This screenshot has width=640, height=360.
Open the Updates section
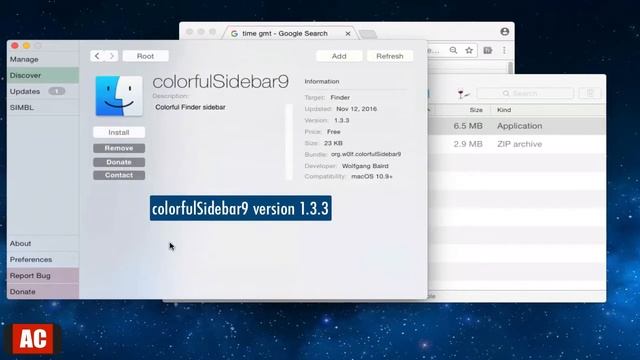click(43, 91)
